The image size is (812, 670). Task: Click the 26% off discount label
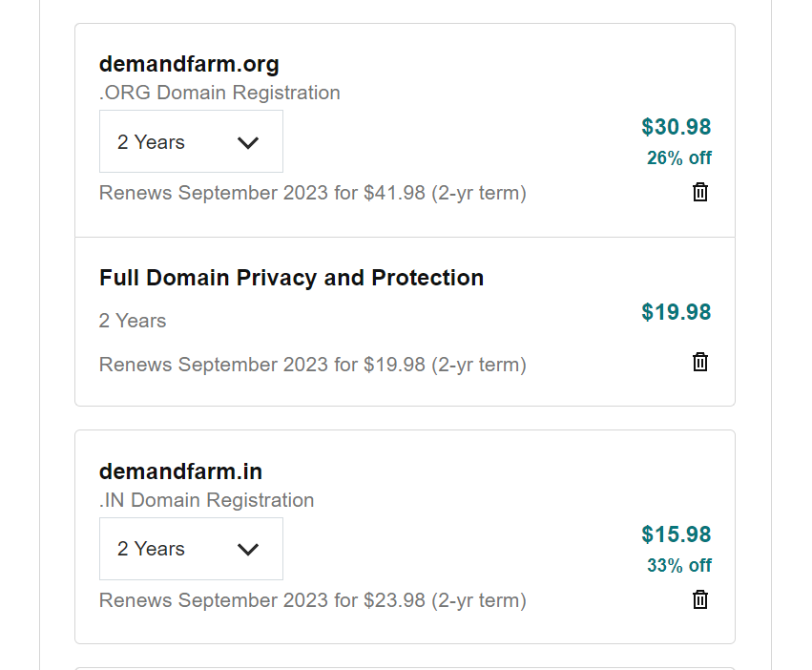[679, 158]
